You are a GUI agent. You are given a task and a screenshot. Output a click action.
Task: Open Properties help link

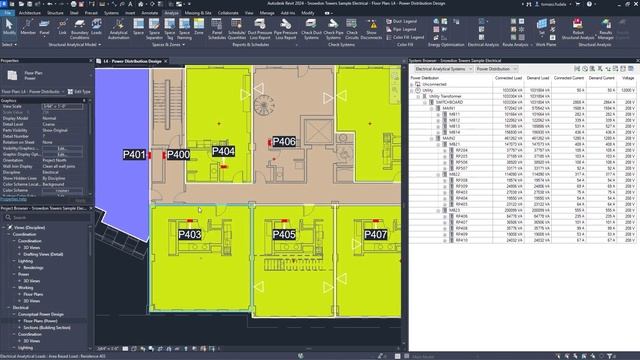point(13,199)
